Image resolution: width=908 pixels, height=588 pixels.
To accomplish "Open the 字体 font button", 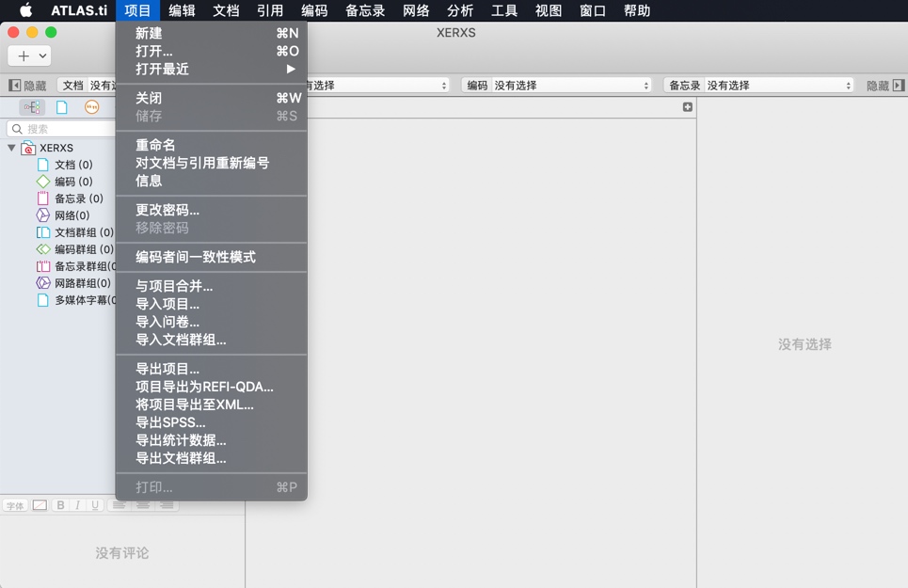I will (x=15, y=505).
